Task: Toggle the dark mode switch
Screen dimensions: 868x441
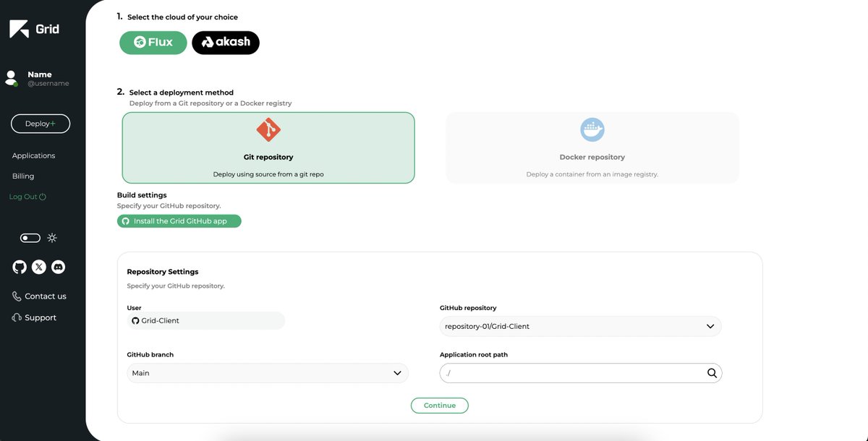Action: tap(30, 238)
